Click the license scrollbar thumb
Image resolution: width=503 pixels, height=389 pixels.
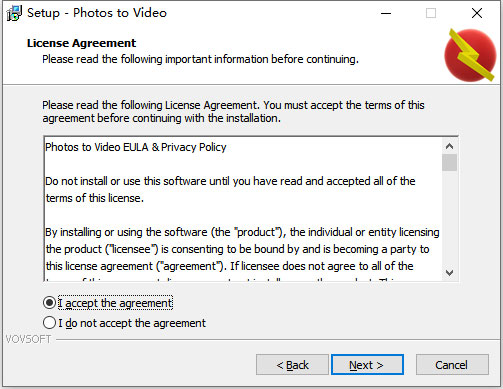[449, 162]
